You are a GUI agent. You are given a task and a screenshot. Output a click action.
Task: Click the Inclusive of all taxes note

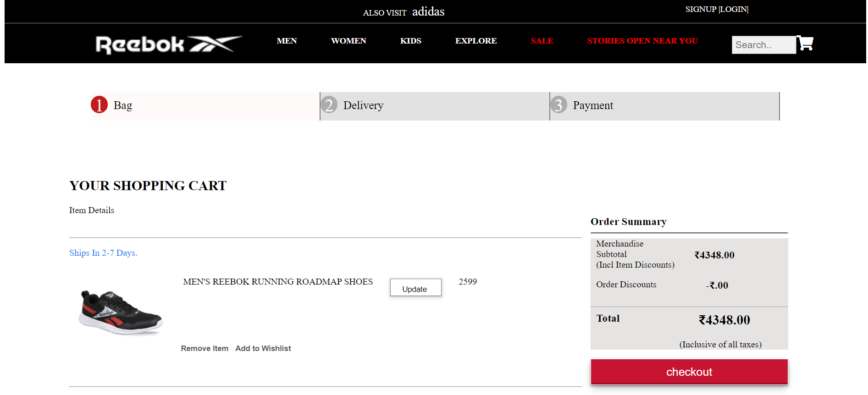[x=720, y=345]
